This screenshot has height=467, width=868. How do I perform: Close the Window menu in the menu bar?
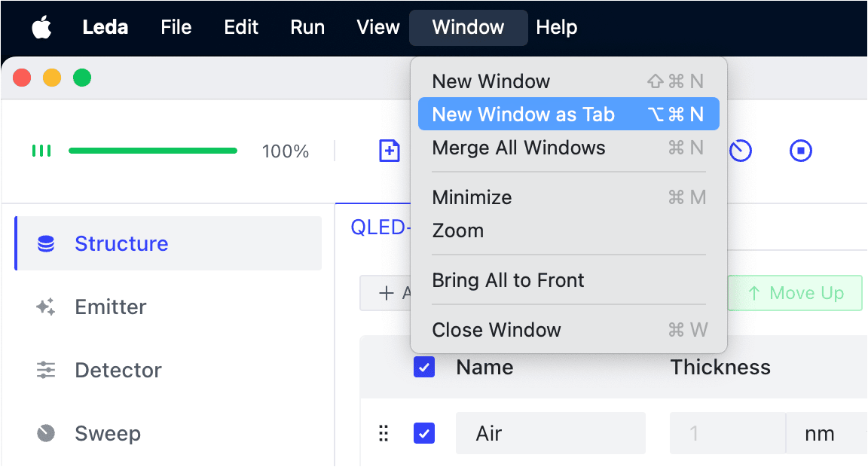[469, 27]
